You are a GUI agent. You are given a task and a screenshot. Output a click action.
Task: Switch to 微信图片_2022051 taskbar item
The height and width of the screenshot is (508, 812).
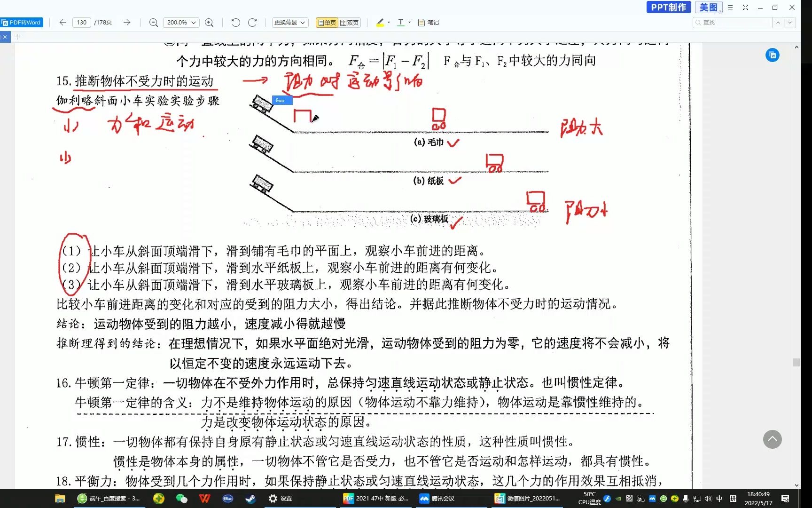pyautogui.click(x=527, y=499)
